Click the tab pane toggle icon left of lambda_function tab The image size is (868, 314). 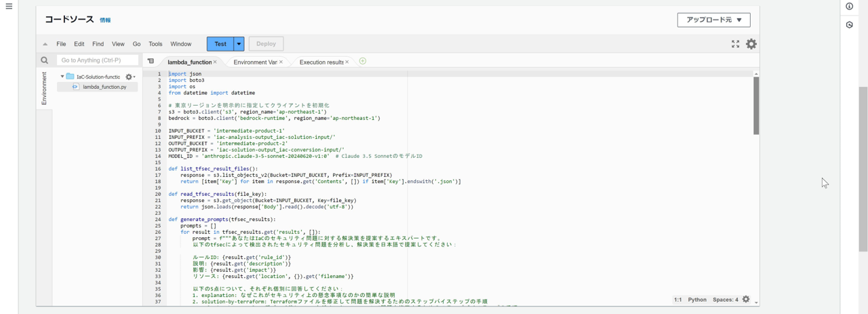151,62
